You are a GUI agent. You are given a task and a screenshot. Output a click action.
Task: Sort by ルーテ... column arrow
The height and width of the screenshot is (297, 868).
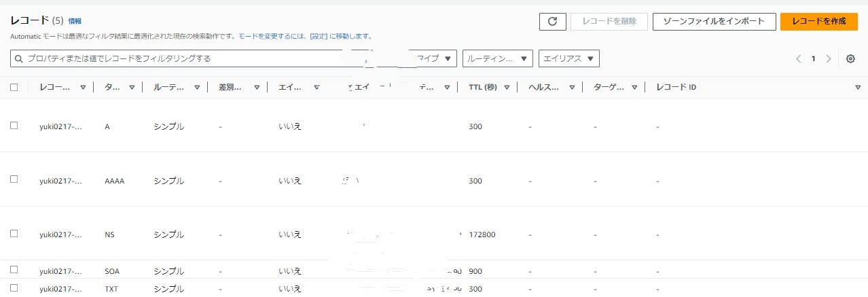[x=197, y=88]
